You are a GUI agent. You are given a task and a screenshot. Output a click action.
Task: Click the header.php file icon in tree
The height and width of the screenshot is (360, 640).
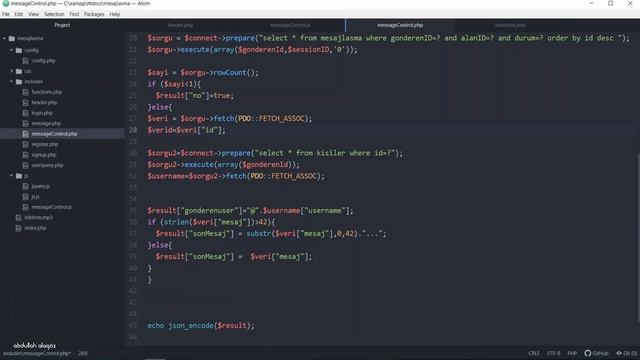25,103
